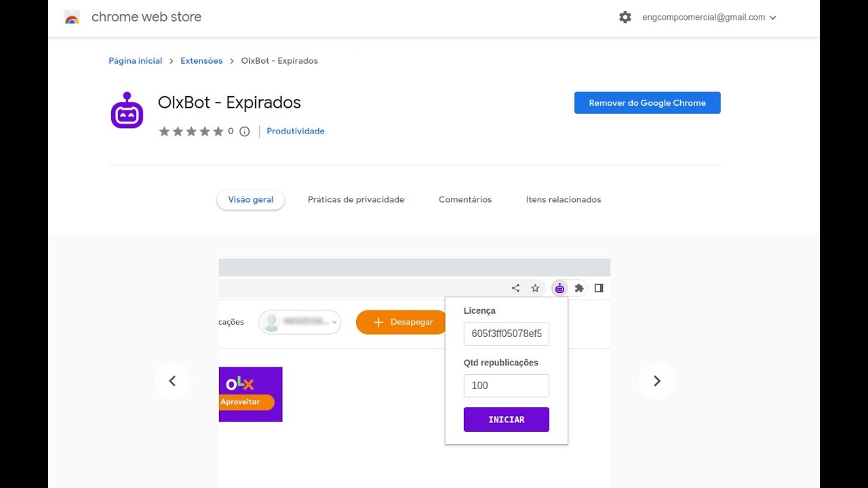868x488 pixels.
Task: Click the Qtd republicações input field
Action: tap(507, 386)
